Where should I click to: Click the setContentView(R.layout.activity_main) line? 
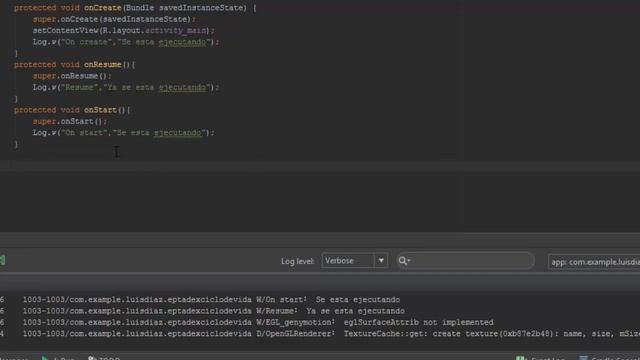pyautogui.click(x=124, y=31)
